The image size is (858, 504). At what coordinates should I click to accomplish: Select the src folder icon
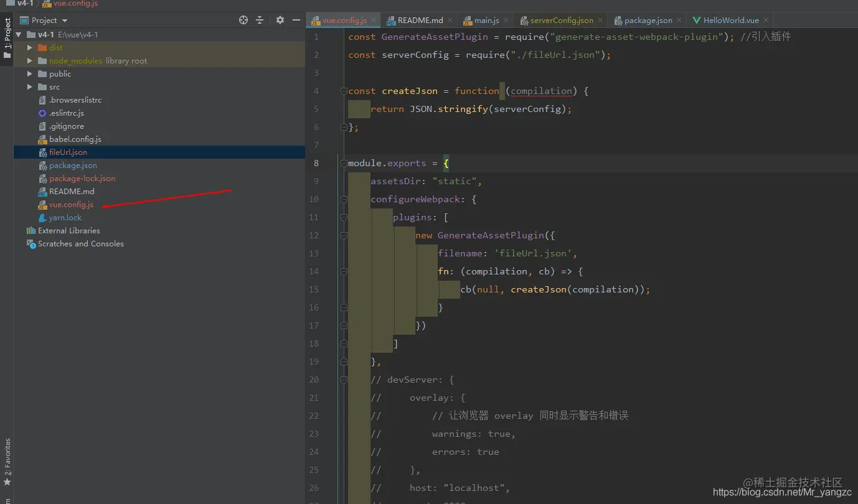point(42,86)
